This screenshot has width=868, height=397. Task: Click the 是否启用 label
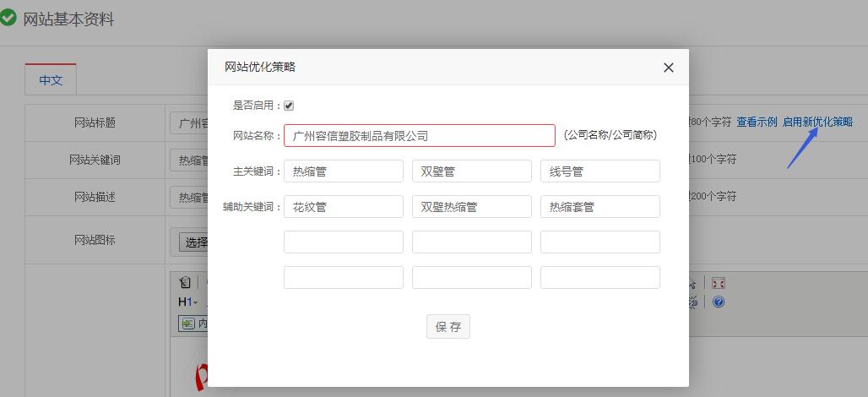[258, 106]
